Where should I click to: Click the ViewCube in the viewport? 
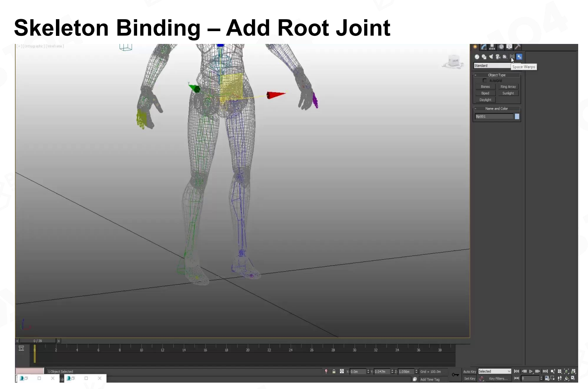[x=453, y=62]
